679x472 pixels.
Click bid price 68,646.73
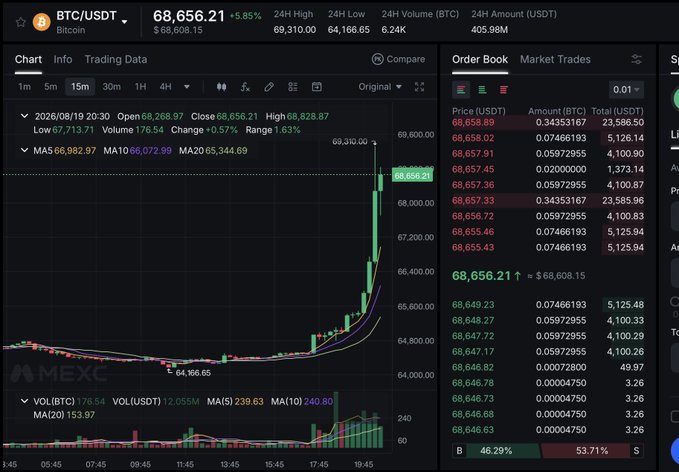click(x=473, y=398)
